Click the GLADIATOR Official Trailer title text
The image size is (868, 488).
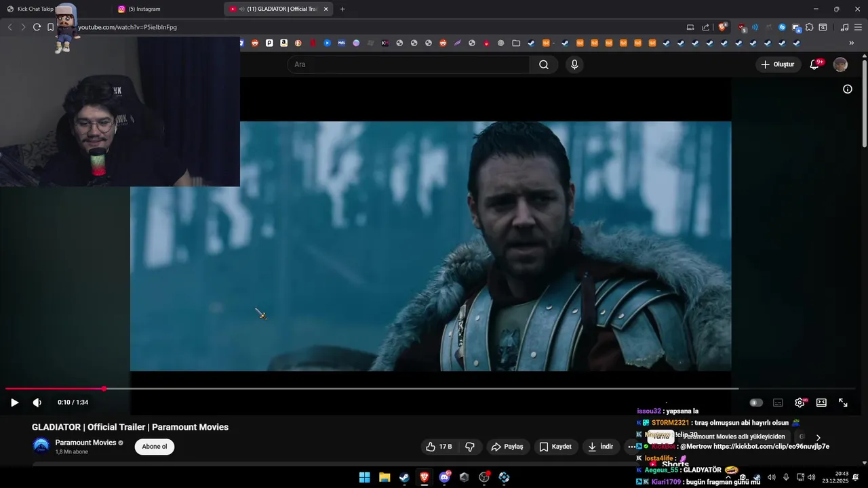(130, 427)
